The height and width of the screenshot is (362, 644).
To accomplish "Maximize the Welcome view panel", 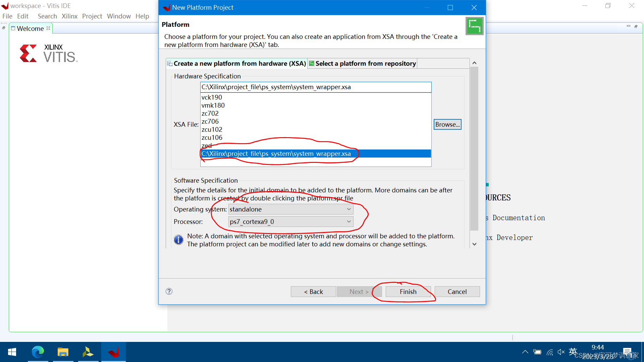I will point(636,26).
